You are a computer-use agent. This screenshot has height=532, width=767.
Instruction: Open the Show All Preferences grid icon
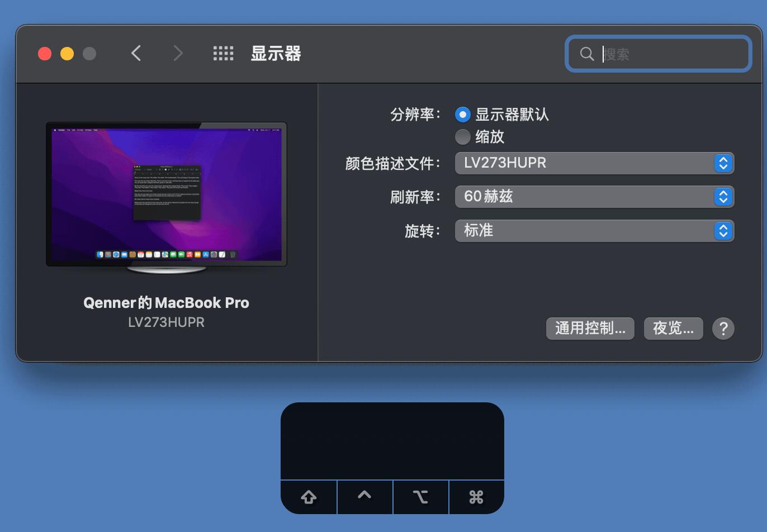(222, 53)
